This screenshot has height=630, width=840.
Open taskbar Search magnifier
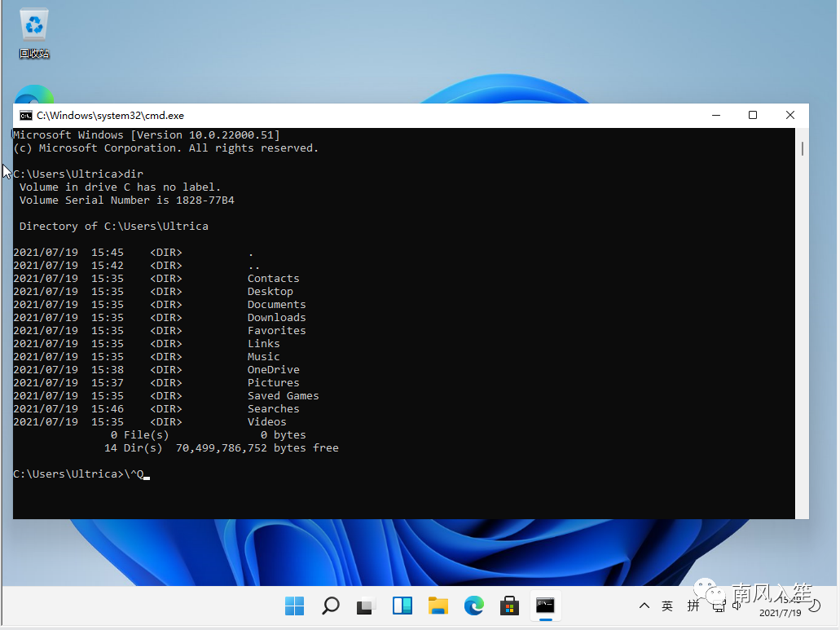(x=331, y=606)
